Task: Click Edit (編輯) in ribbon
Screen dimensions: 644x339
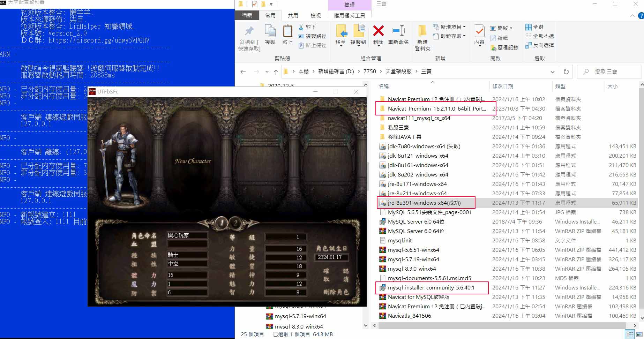Action: point(499,38)
